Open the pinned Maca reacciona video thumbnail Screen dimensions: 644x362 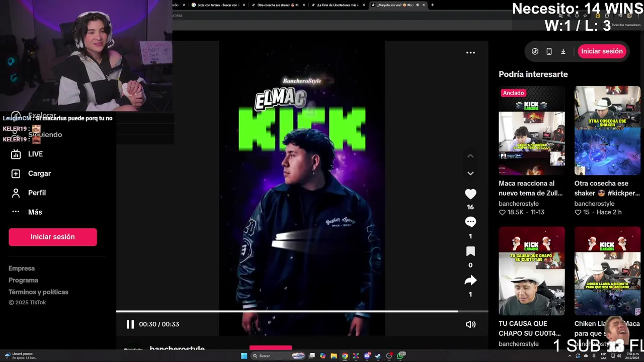[531, 130]
